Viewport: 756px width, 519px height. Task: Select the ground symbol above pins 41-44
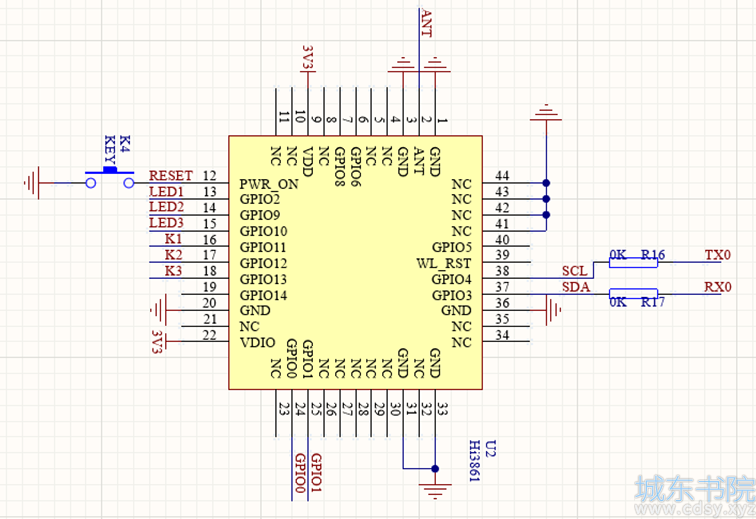pyautogui.click(x=546, y=112)
